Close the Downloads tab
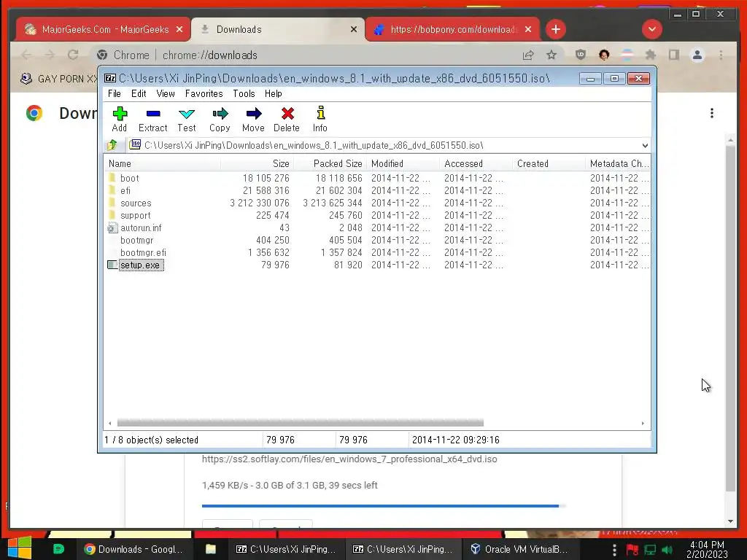This screenshot has width=747, height=560. 354,29
